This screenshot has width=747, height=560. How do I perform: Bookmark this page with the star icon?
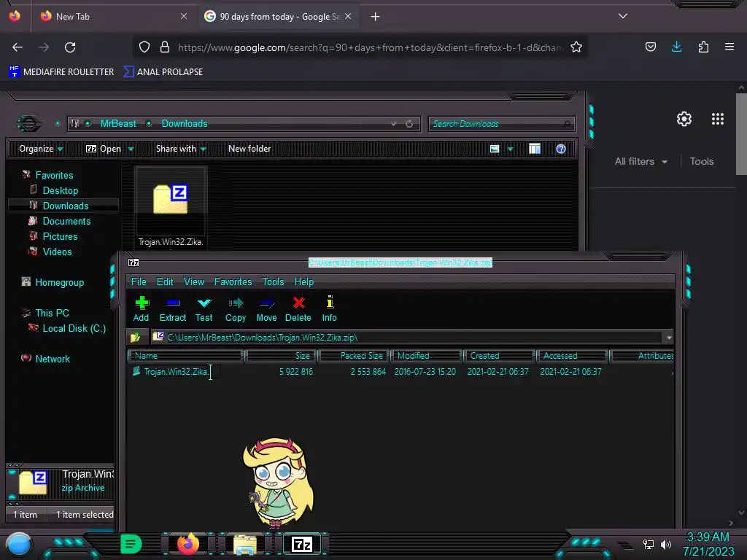point(576,47)
